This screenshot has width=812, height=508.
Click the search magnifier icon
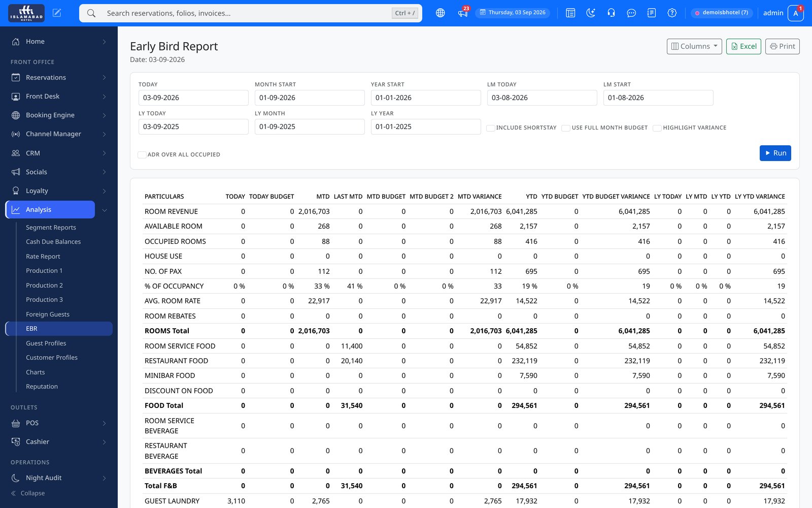(91, 13)
